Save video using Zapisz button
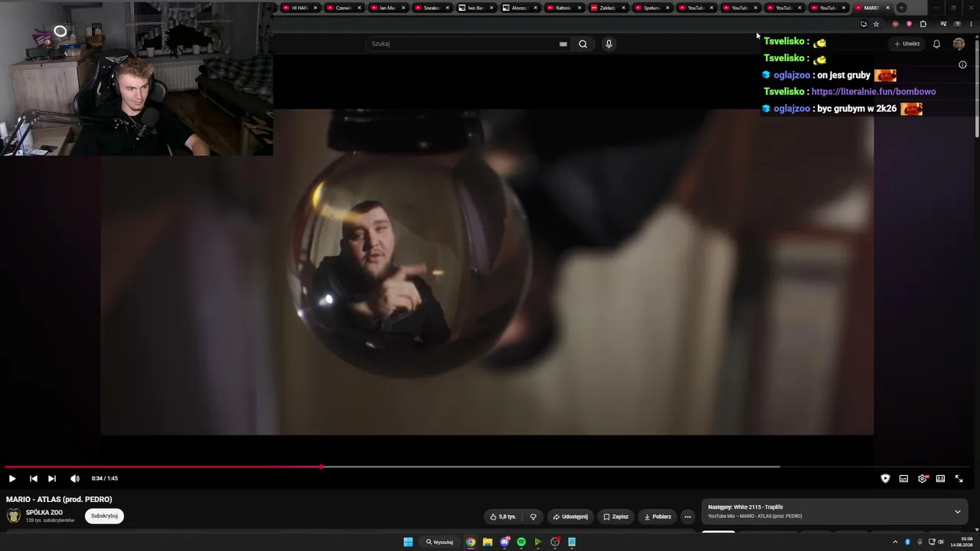The width and height of the screenshot is (980, 551). (x=616, y=517)
